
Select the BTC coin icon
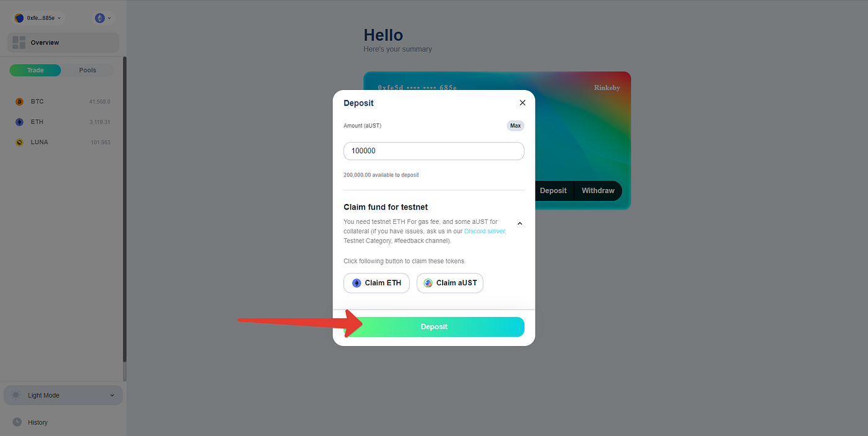click(19, 102)
